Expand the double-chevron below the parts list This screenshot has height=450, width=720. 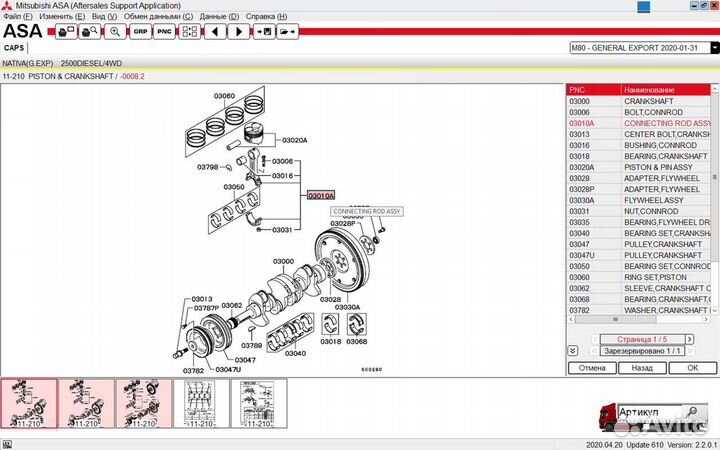coord(572,351)
